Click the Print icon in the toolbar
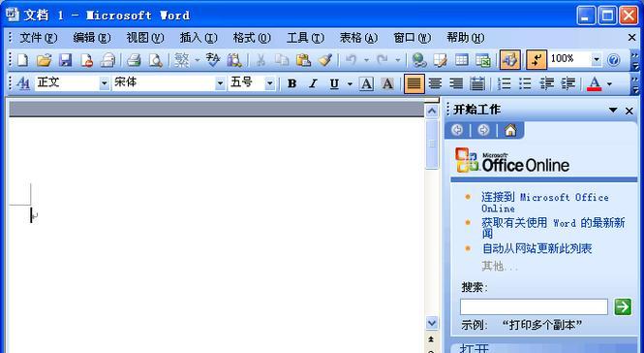This screenshot has width=644, height=353. [x=134, y=60]
